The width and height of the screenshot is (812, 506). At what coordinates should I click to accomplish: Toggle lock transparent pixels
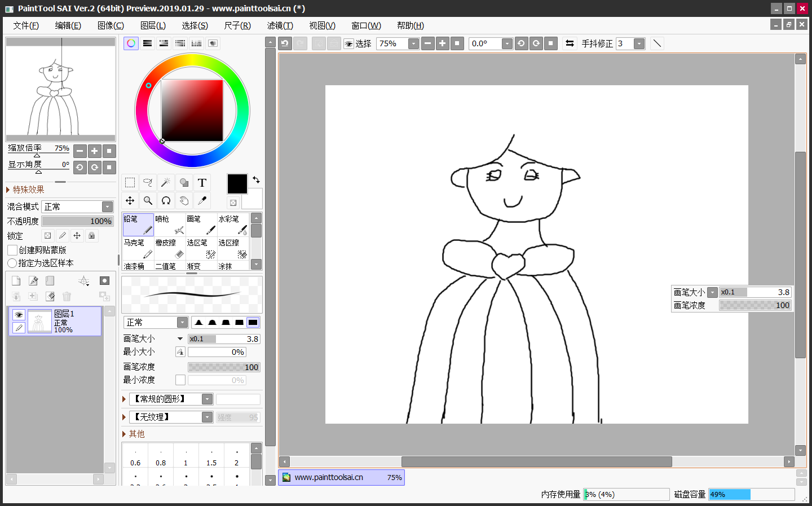tap(47, 236)
